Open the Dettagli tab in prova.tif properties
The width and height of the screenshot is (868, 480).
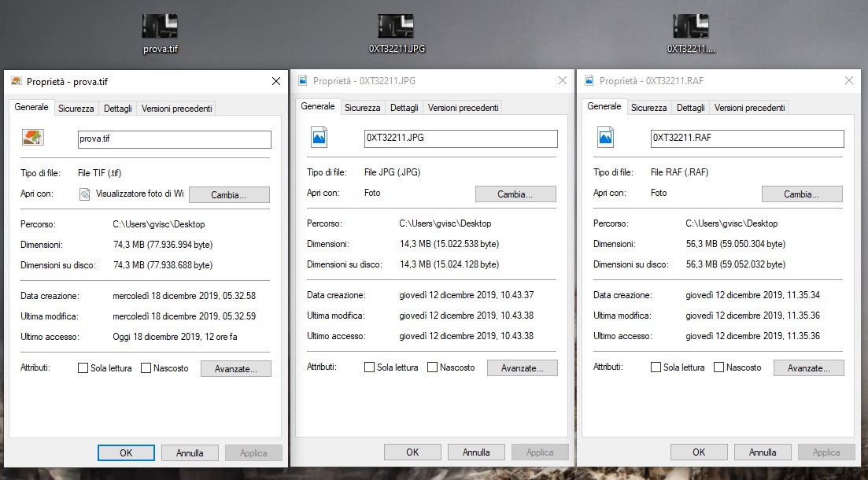pyautogui.click(x=118, y=109)
